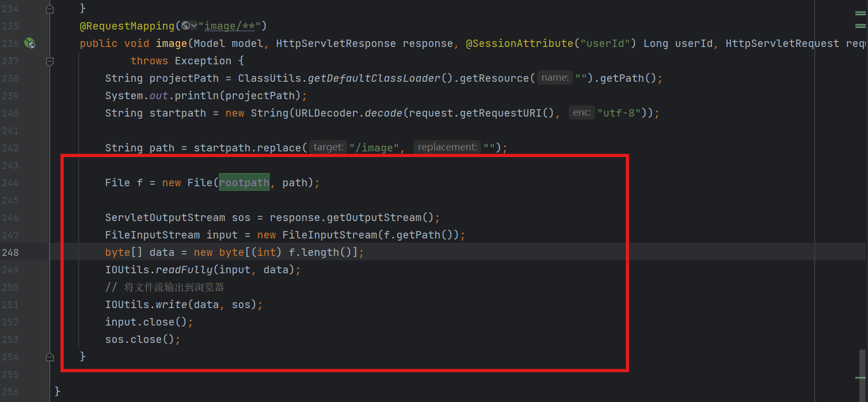Follow the "image/**" mapping link
This screenshot has width=868, height=402.
(230, 26)
